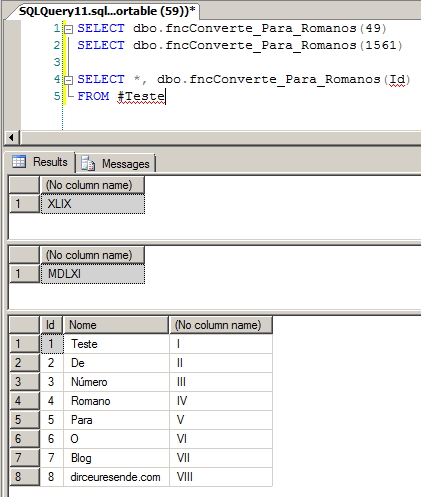Select the O cell in Nome column
The width and height of the screenshot is (421, 497).
116,439
